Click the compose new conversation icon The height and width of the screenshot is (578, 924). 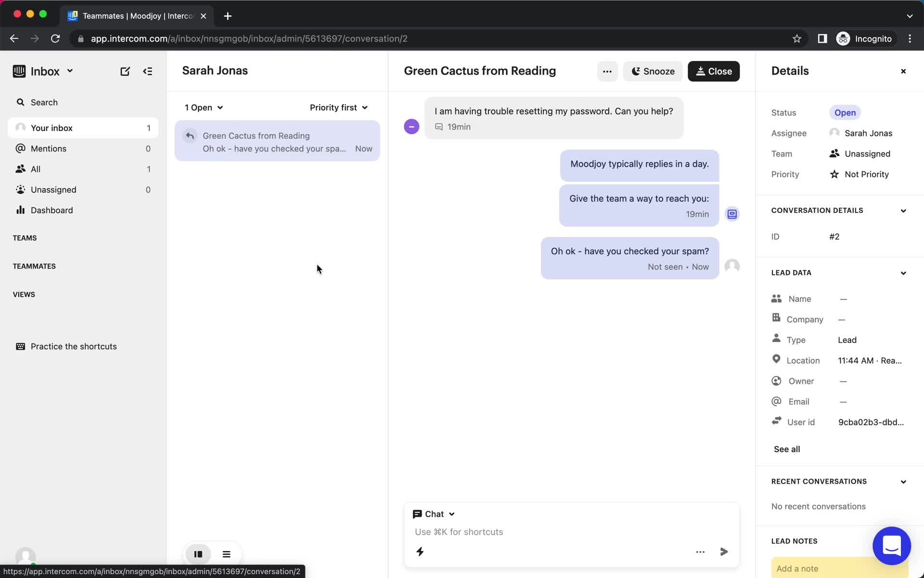(x=125, y=71)
